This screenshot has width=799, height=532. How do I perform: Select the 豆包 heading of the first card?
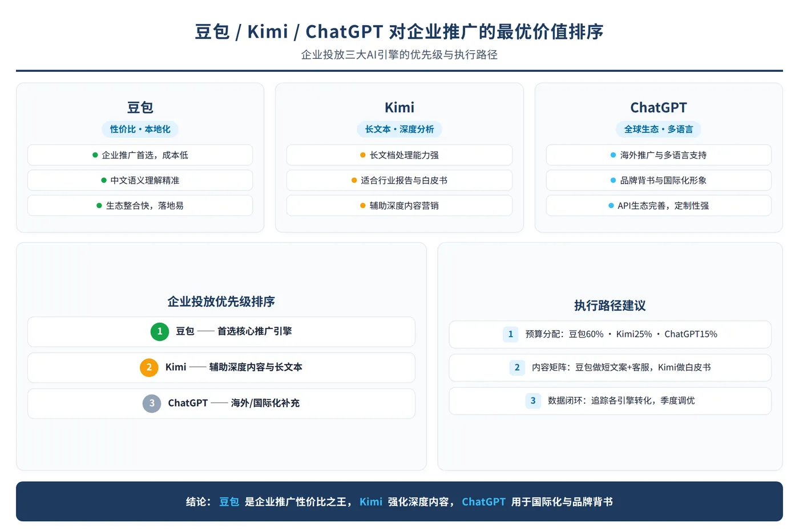140,107
